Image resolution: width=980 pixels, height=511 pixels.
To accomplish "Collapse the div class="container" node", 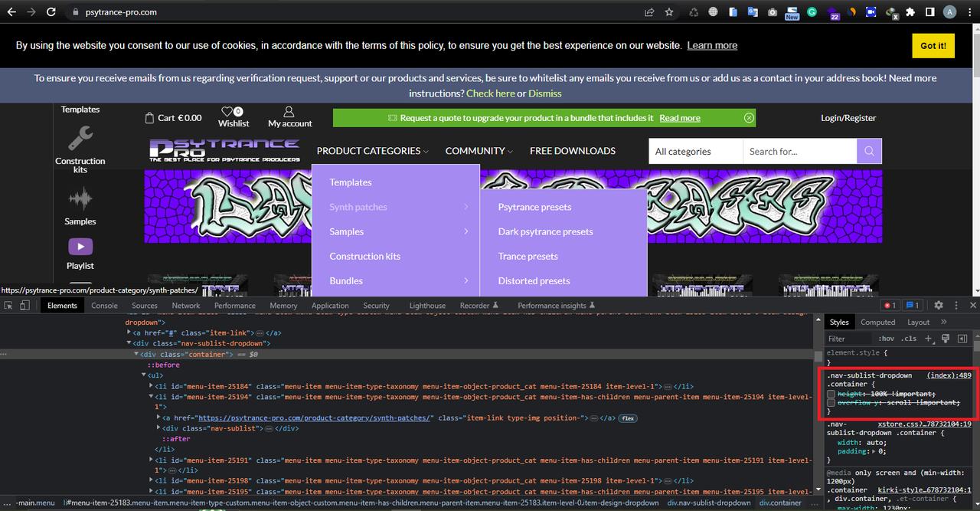I will pyautogui.click(x=136, y=354).
